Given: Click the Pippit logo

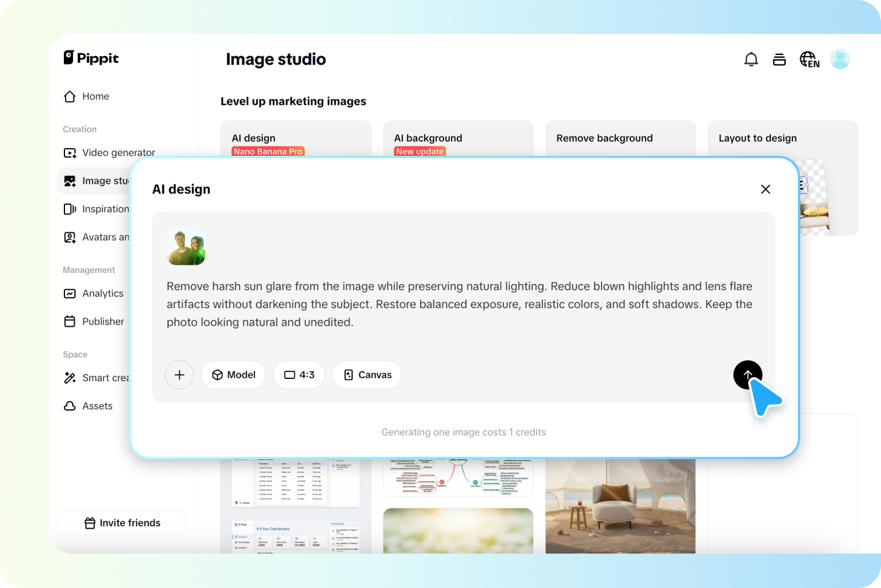Looking at the screenshot, I should [91, 58].
